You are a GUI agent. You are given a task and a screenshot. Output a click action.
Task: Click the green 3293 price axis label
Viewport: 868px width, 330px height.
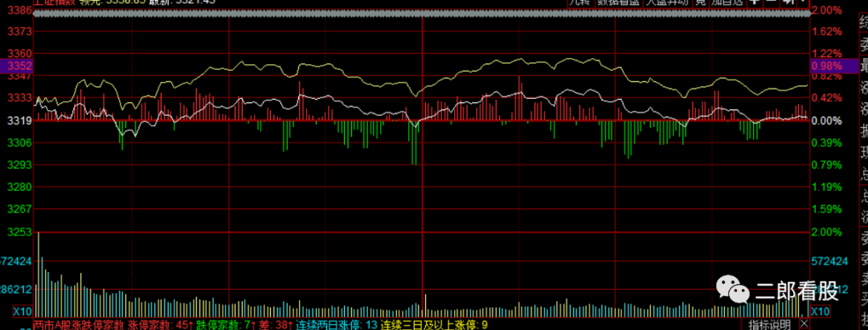(x=20, y=165)
